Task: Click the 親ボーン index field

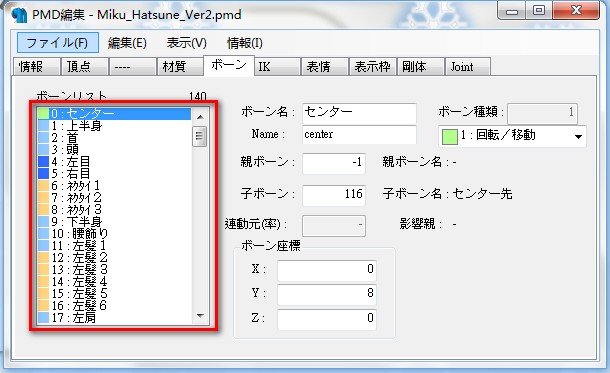Action: click(334, 163)
